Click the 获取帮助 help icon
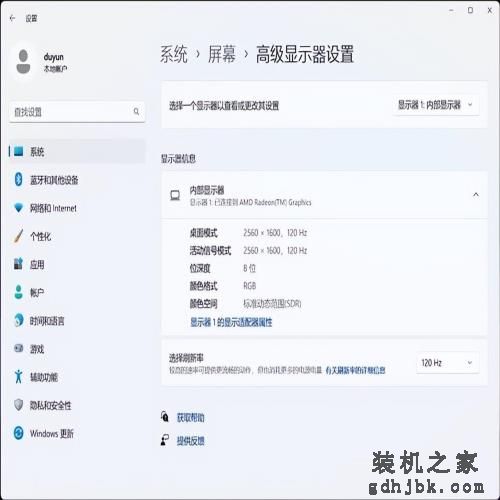500x500 pixels. click(165, 416)
